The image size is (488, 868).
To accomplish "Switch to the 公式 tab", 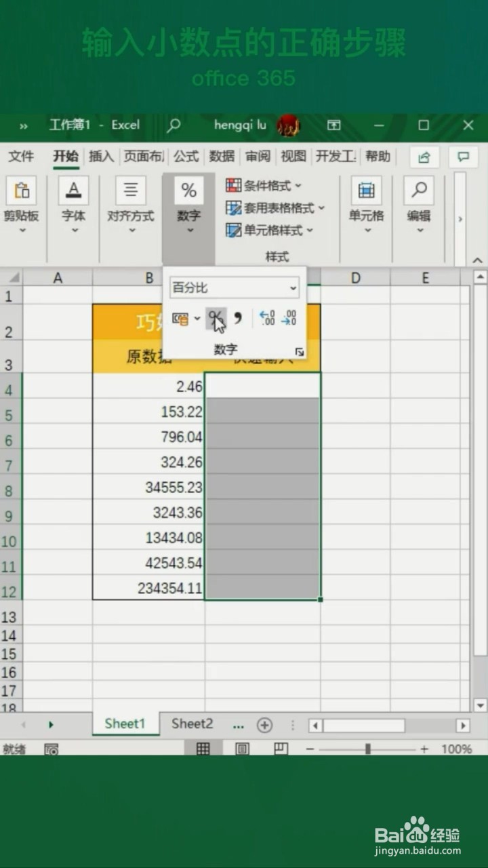I will tap(186, 157).
